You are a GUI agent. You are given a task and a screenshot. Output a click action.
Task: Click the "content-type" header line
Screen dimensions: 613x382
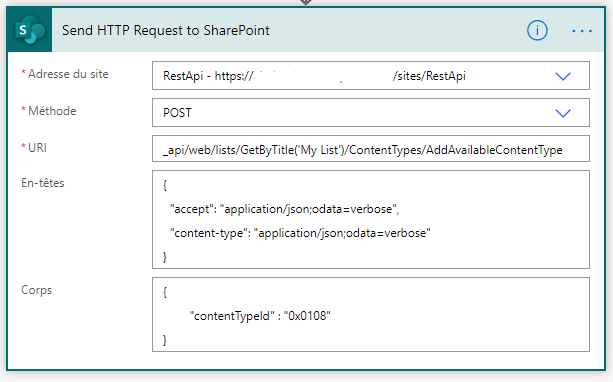tap(300, 233)
